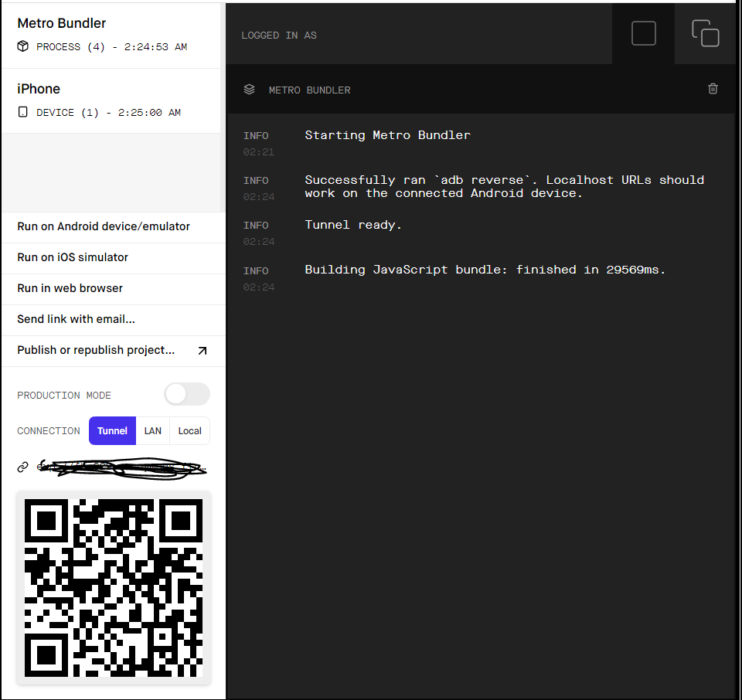Open the iPhone device entry
The image size is (742, 700).
tap(111, 100)
